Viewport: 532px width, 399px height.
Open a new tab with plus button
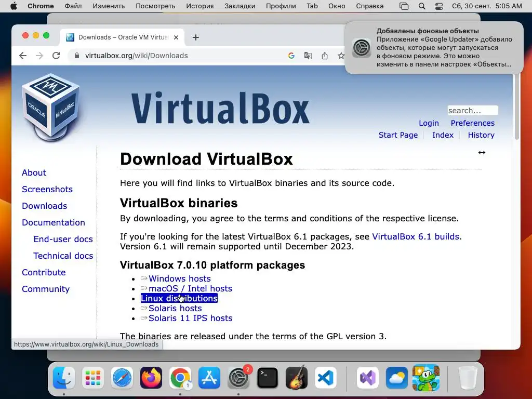click(196, 37)
